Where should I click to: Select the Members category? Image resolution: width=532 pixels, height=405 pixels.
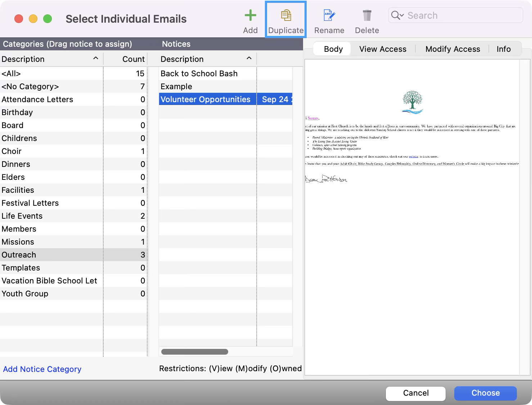click(x=74, y=229)
